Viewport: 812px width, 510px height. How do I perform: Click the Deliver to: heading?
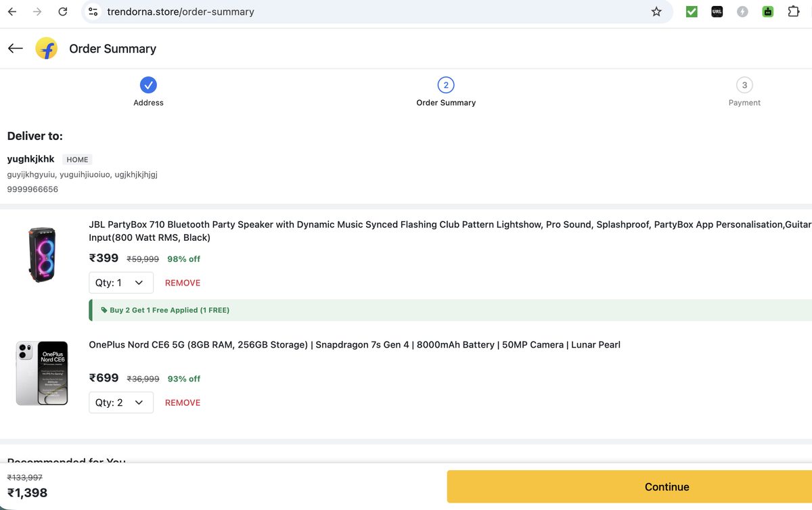[35, 136]
